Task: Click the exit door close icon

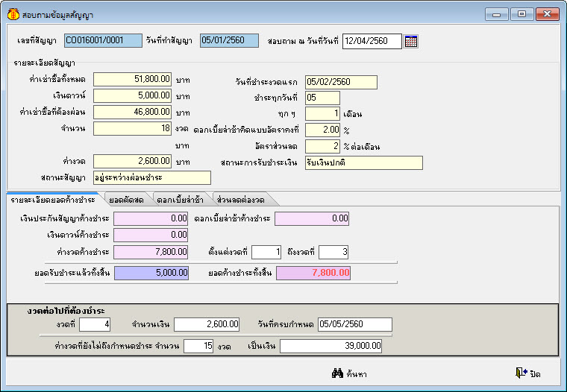Action: [521, 373]
